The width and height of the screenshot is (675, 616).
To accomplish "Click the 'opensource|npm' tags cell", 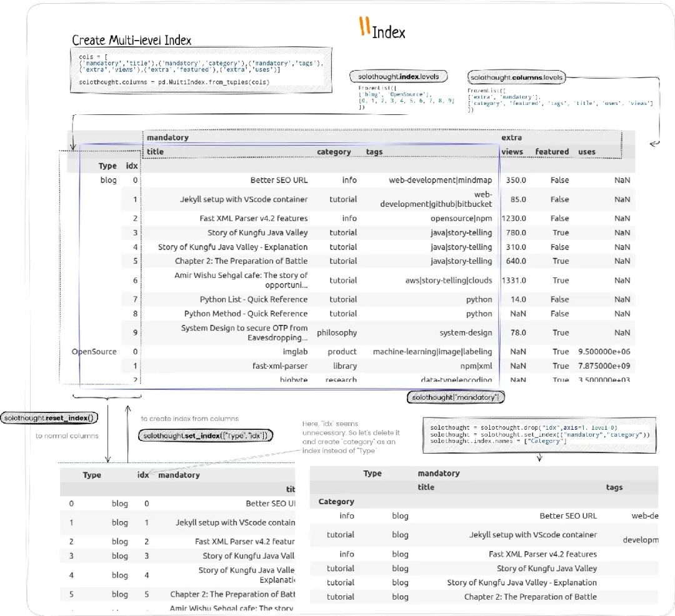I will pos(461,218).
